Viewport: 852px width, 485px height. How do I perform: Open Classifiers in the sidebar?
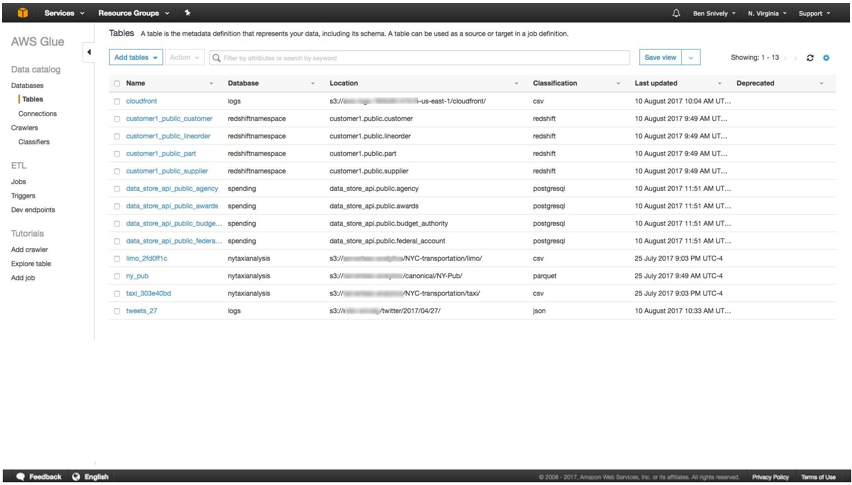click(34, 142)
